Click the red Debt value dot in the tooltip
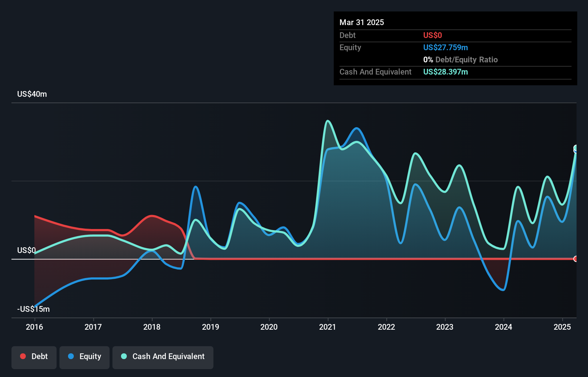The image size is (588, 377). coord(432,35)
